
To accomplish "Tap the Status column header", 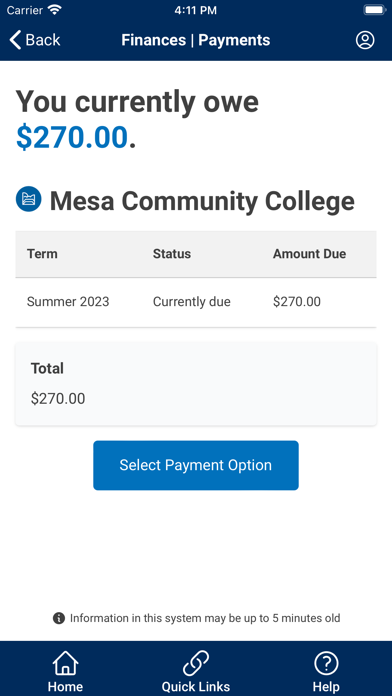I will point(172,254).
